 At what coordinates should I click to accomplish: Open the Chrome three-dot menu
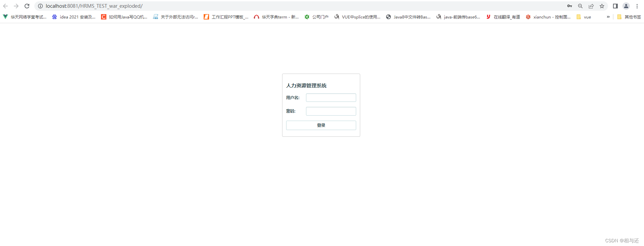637,6
